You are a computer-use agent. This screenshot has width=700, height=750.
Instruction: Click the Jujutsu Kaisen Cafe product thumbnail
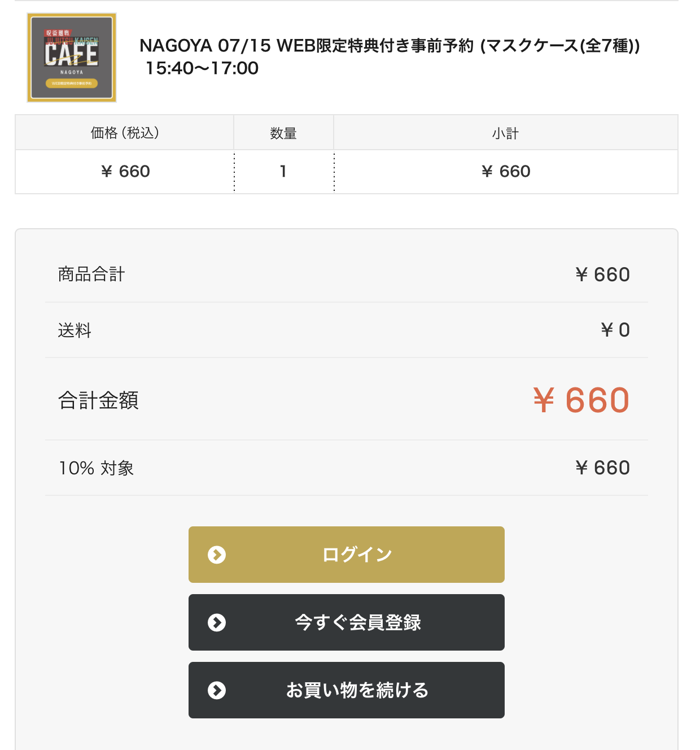coord(72,58)
